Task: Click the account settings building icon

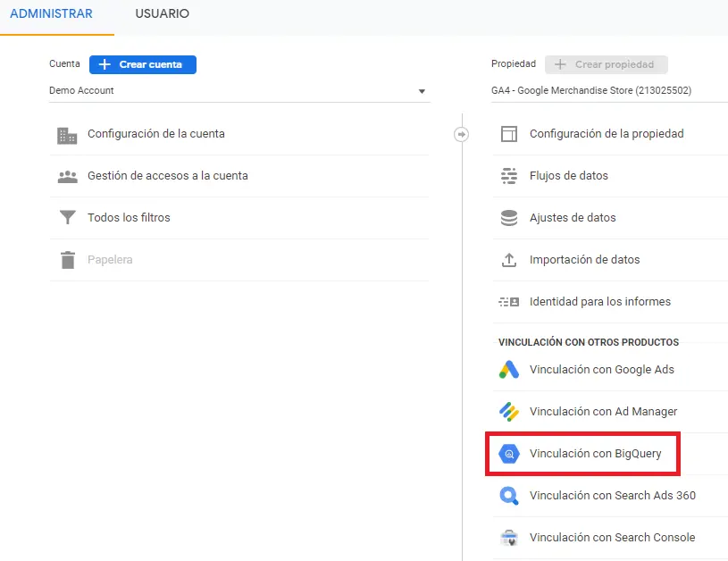Action: pos(67,136)
